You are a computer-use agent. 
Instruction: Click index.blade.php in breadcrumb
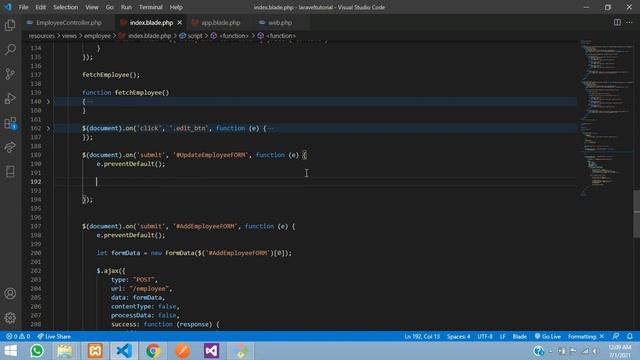[x=149, y=36]
